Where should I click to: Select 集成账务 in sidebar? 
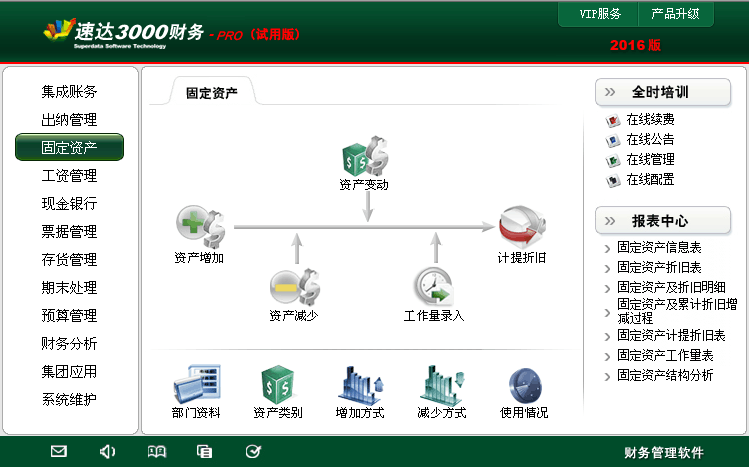click(x=69, y=91)
